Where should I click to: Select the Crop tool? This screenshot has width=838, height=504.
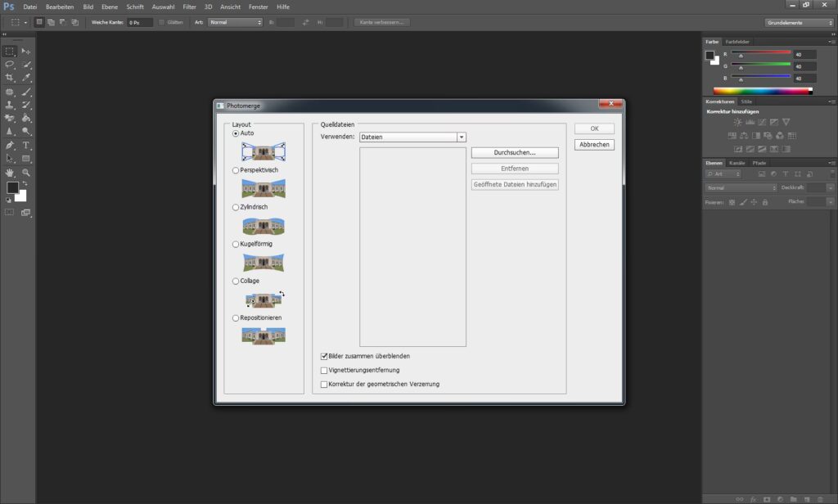point(11,78)
